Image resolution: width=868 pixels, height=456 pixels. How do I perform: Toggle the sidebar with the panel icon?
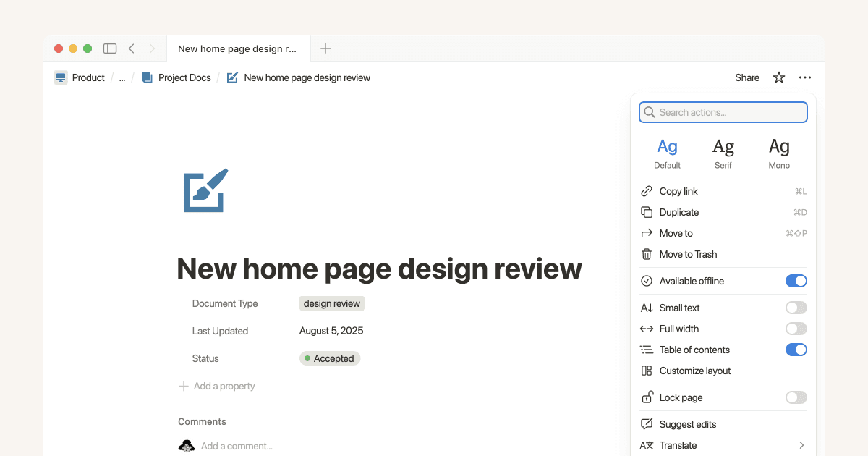click(109, 48)
